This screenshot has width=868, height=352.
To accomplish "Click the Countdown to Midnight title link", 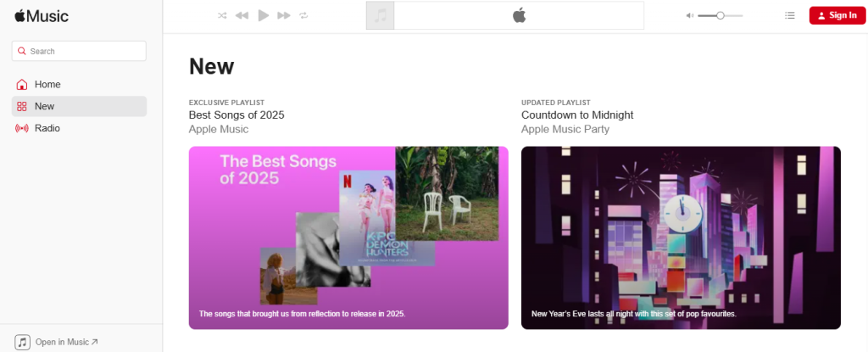I will click(x=577, y=115).
